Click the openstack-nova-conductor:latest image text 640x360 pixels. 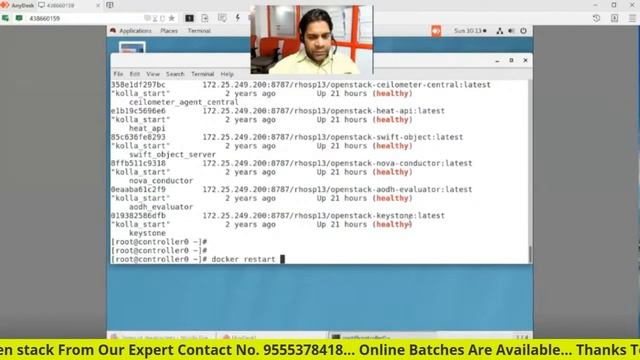(x=401, y=163)
